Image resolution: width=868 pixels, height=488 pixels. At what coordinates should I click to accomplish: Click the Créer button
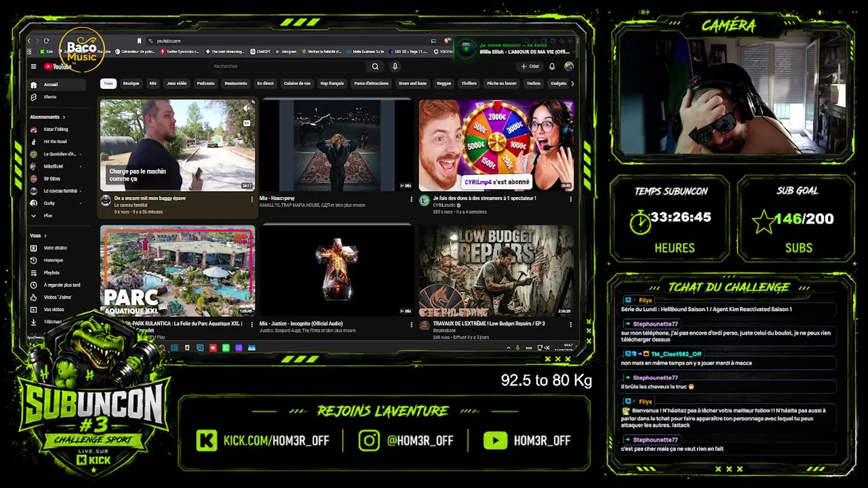click(x=530, y=66)
